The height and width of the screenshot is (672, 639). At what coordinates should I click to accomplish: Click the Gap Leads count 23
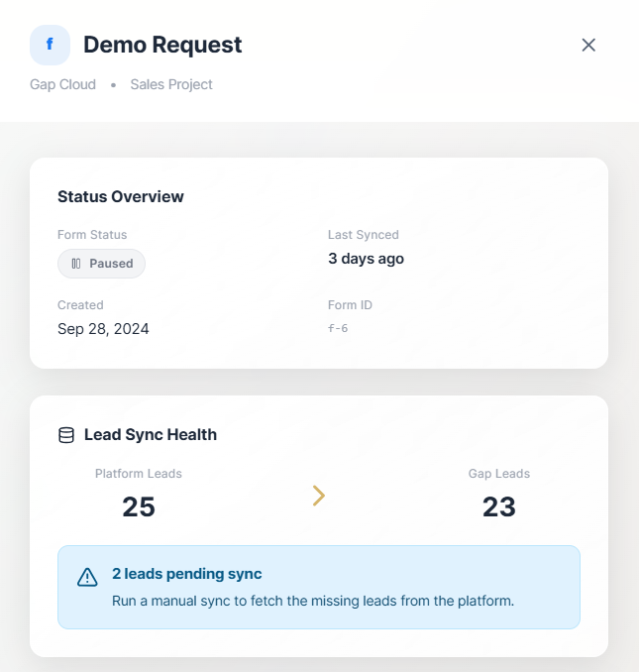[x=499, y=506]
